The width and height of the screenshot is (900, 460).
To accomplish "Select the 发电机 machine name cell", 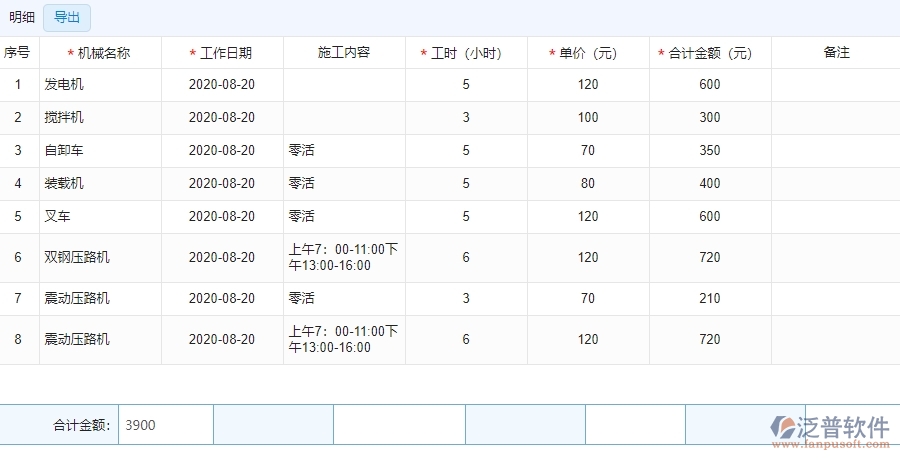I will 64,85.
